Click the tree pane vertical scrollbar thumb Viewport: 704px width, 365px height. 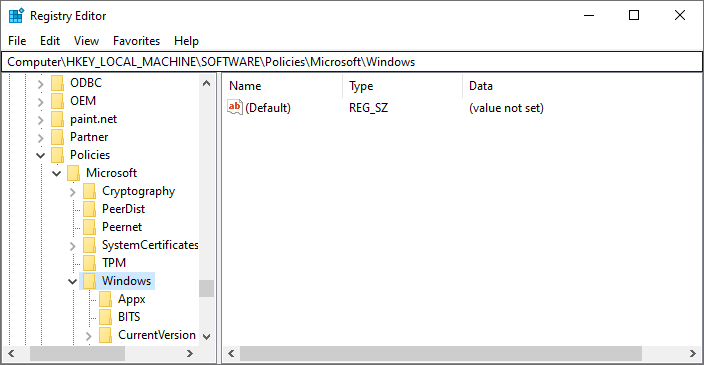pos(207,289)
